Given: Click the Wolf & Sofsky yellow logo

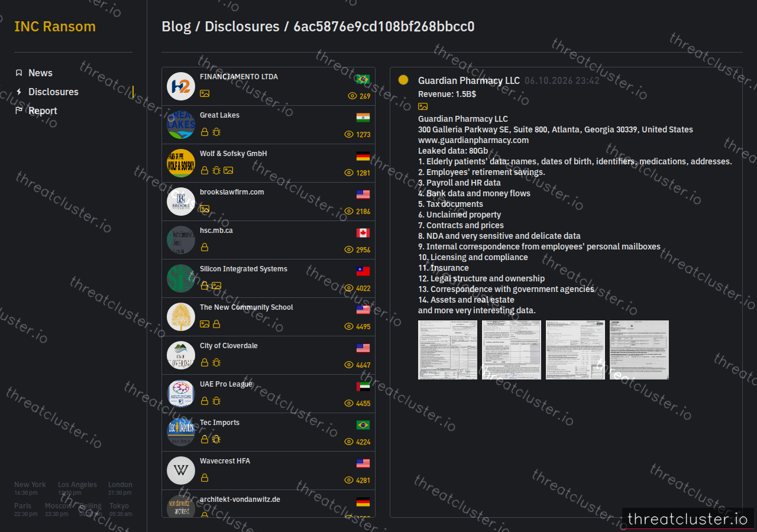Looking at the screenshot, I should [181, 163].
